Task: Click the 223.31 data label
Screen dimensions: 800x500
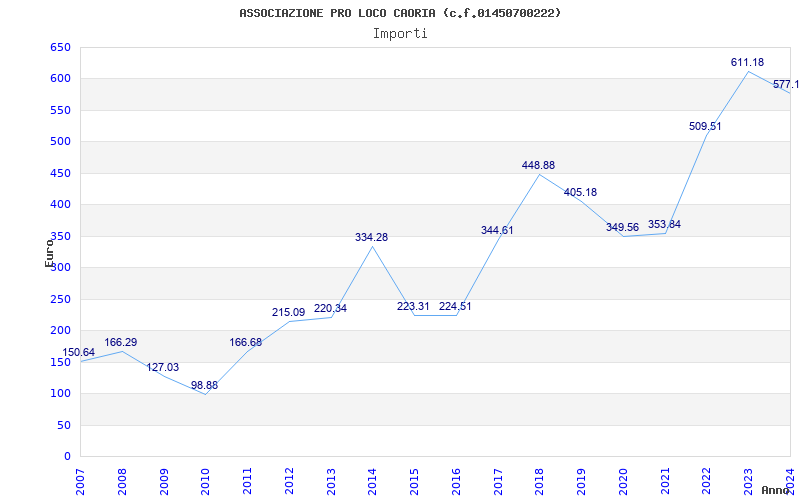Action: tap(413, 307)
